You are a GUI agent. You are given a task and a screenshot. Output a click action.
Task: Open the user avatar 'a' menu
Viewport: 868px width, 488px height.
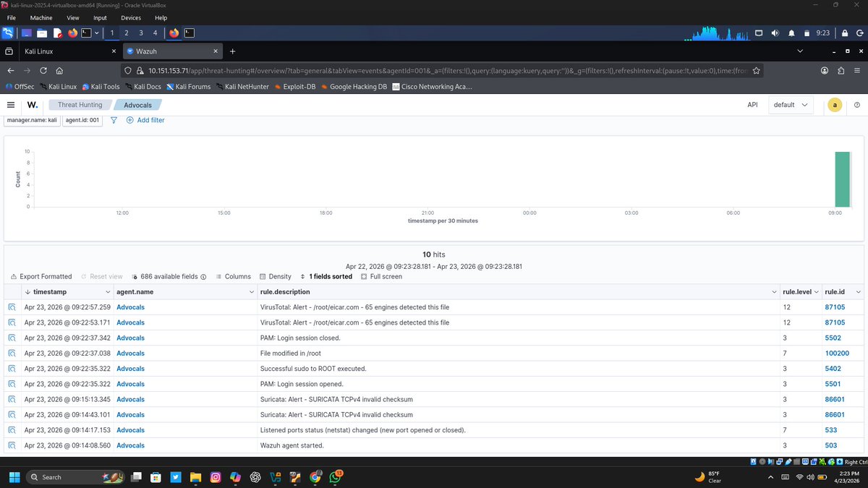coord(835,105)
